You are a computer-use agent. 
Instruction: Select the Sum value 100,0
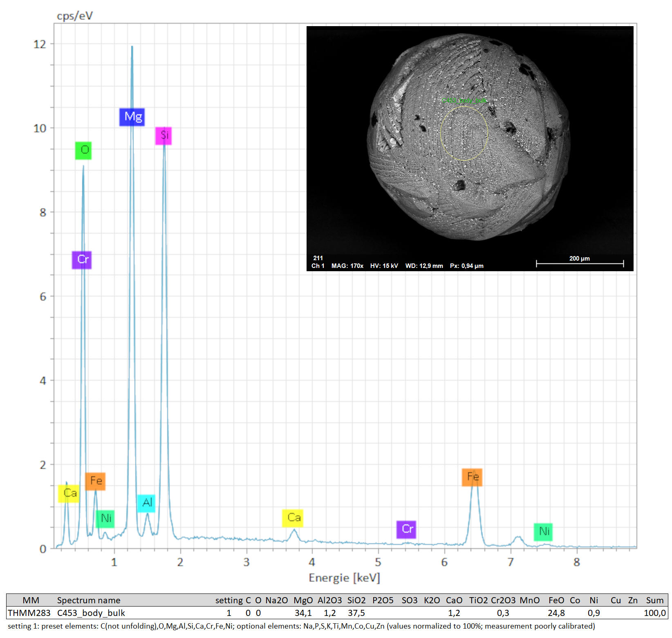click(x=654, y=613)
